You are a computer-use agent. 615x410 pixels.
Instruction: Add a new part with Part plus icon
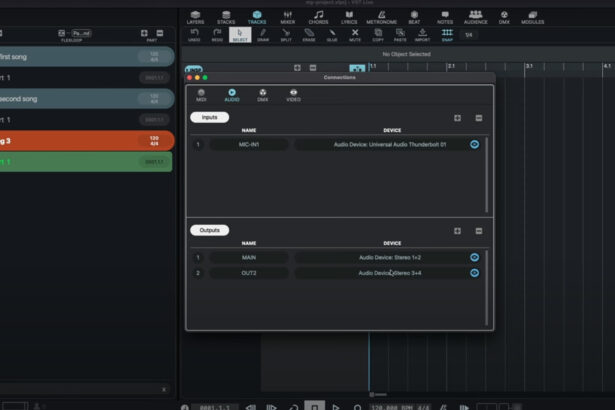coord(144,33)
